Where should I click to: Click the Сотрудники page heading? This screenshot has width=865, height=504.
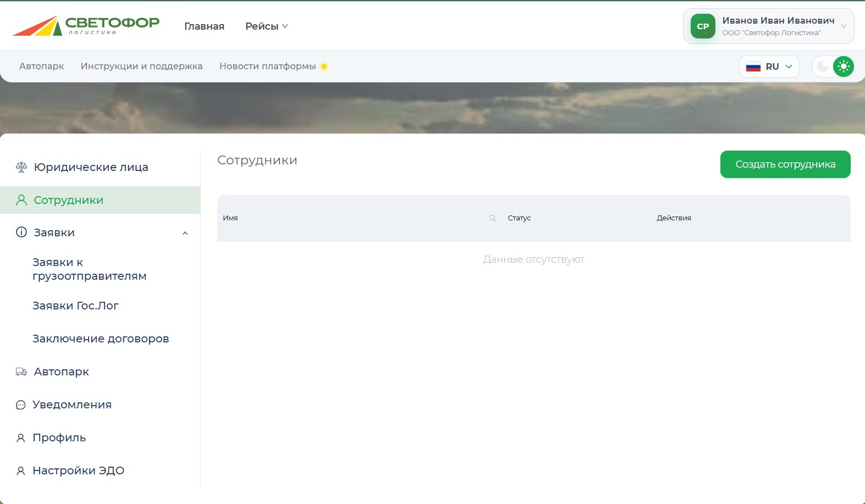[257, 160]
